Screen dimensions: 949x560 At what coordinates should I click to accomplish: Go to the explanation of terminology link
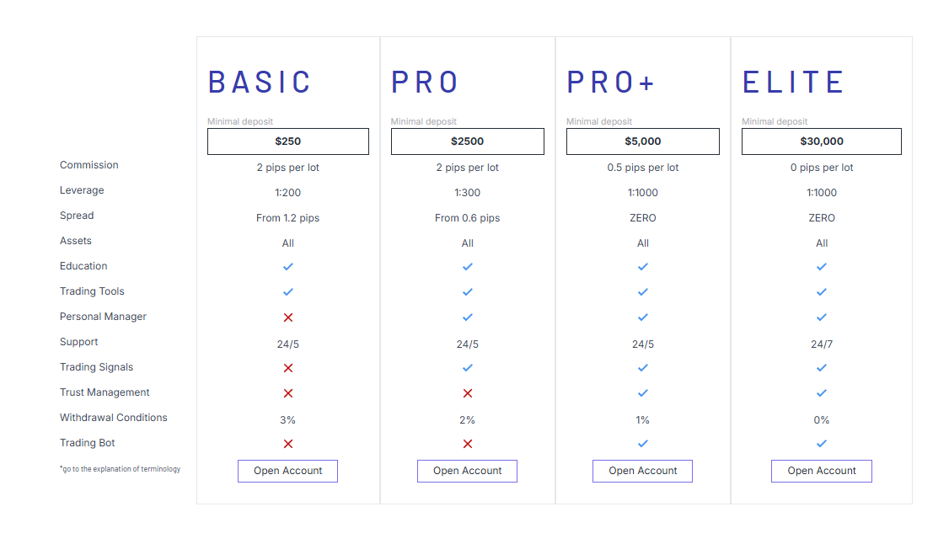(121, 469)
